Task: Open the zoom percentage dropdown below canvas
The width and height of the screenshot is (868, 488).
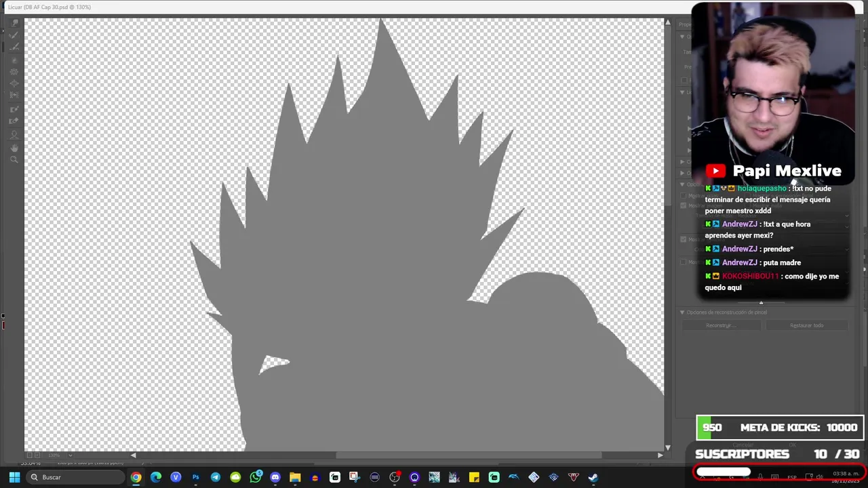Action: [70, 455]
